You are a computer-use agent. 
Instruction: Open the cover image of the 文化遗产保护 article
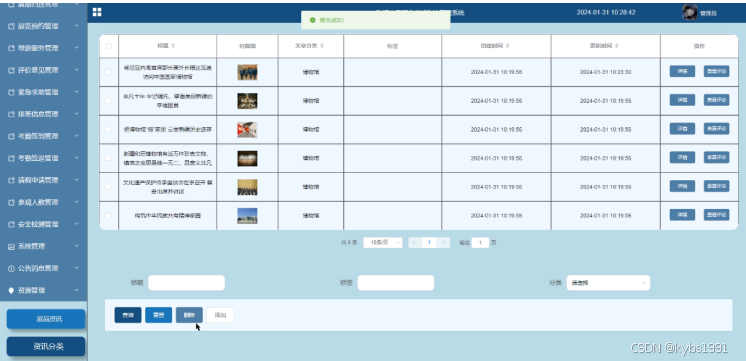click(x=247, y=187)
